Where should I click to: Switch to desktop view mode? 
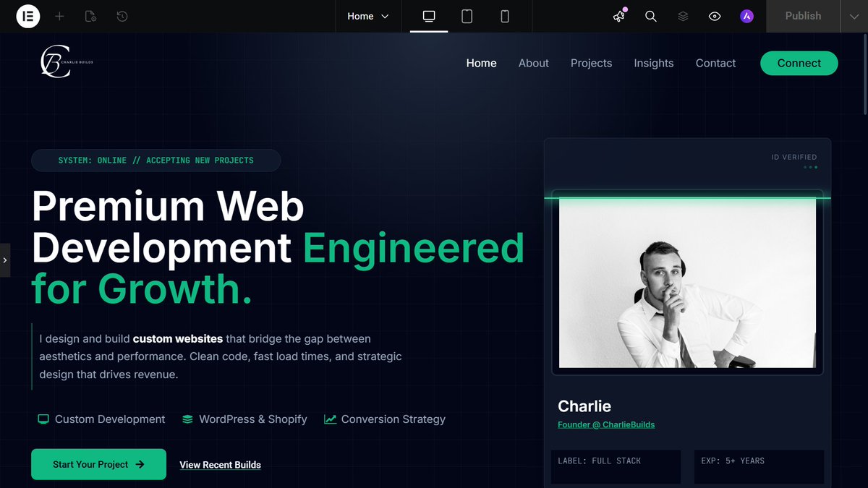(x=429, y=16)
